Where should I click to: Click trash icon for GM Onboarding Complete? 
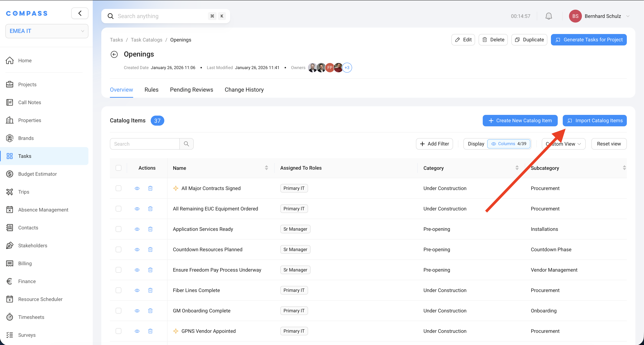click(150, 311)
